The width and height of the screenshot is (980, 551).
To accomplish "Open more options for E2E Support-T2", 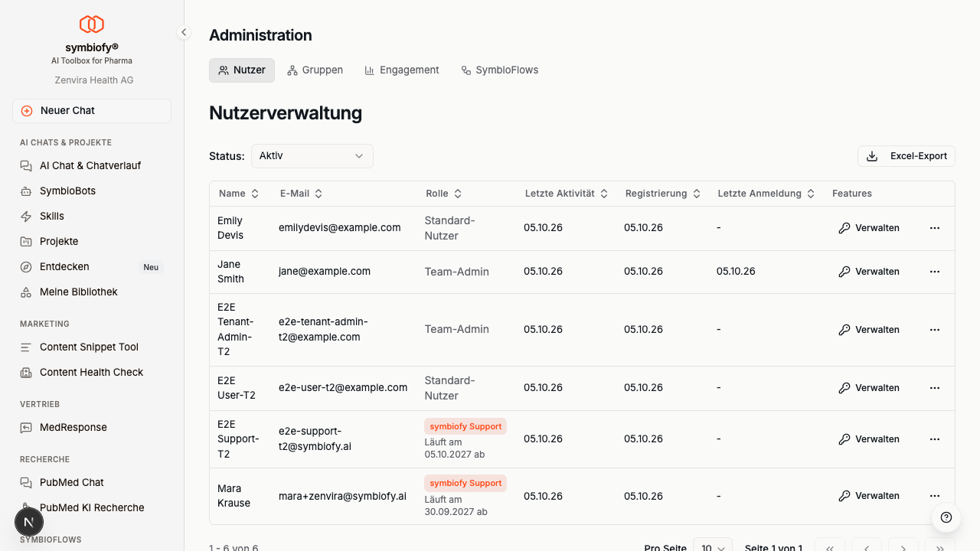I will coord(935,439).
